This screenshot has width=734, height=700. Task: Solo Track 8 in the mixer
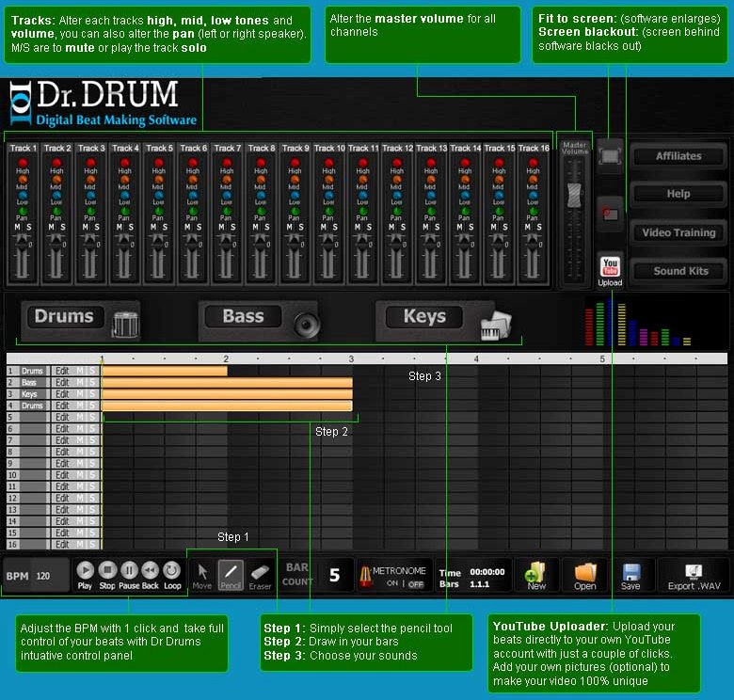[267, 227]
